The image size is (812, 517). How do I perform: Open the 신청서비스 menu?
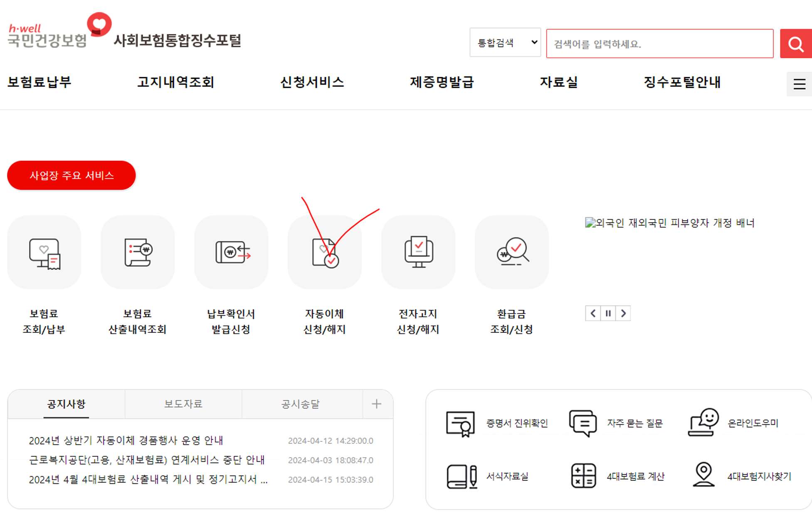312,82
